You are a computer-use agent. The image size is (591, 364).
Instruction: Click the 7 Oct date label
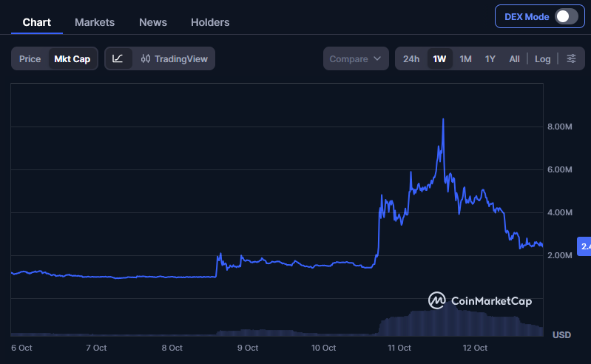click(96, 348)
